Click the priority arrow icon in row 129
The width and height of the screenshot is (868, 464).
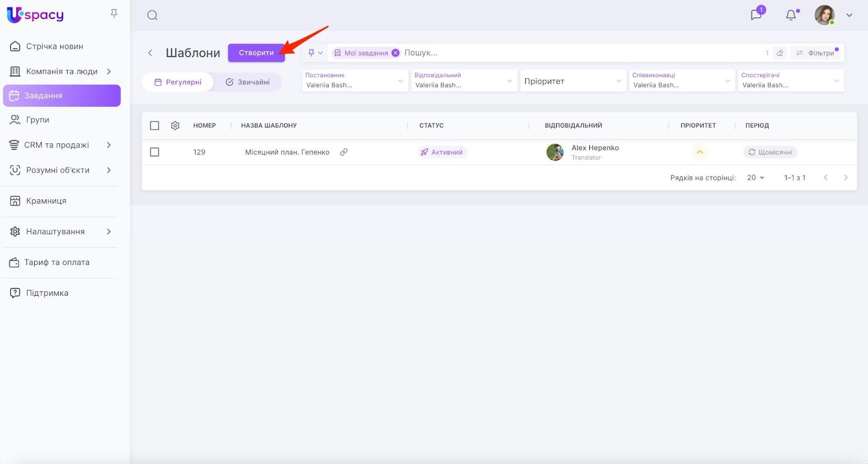coord(700,152)
